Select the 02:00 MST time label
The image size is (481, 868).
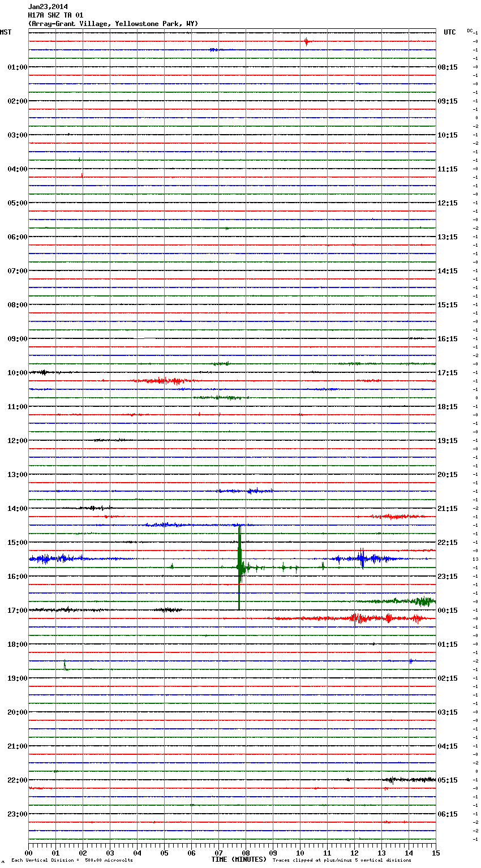coord(18,101)
